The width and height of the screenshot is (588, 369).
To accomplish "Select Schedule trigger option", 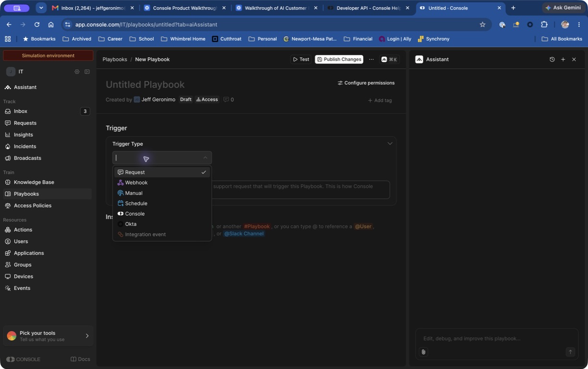I will click(x=162, y=203).
